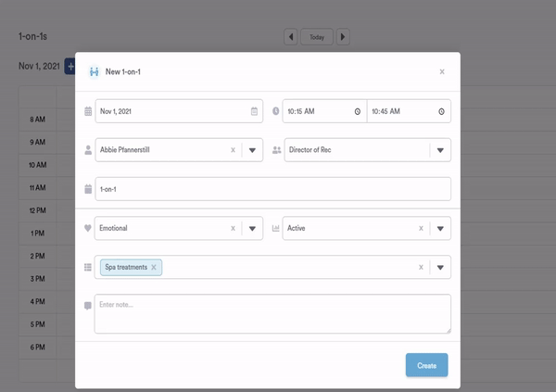
Task: Click the 12 PM row label in calendar
Action: 38,210
